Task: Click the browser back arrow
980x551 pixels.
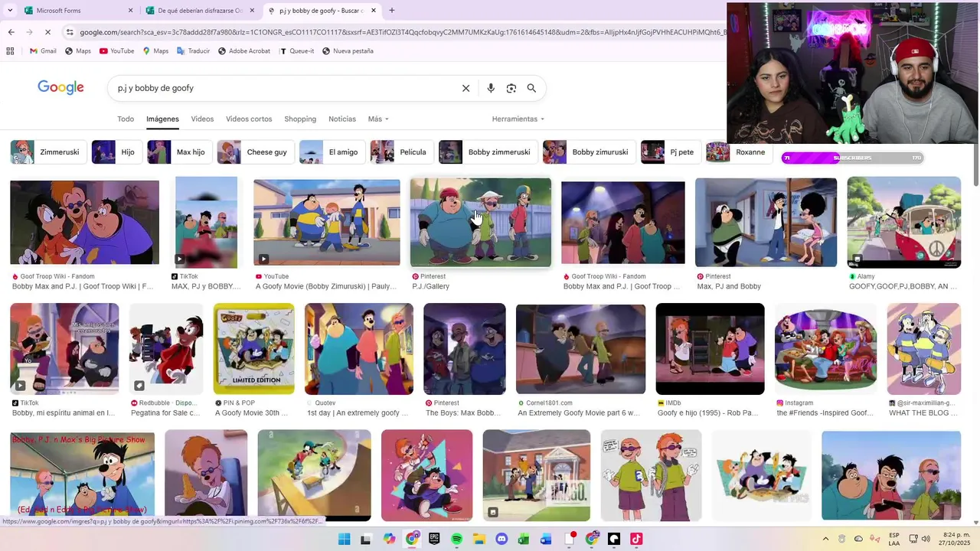Action: (11, 32)
